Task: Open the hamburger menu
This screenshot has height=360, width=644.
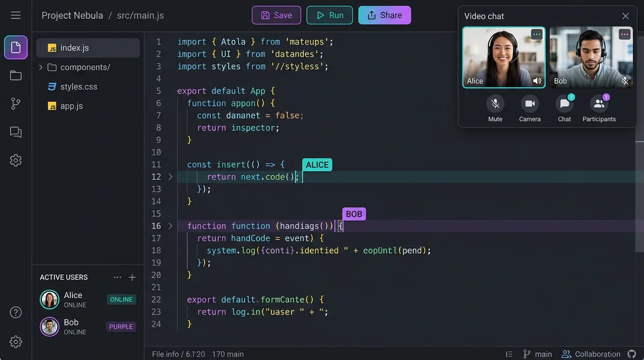Action: coord(16,15)
